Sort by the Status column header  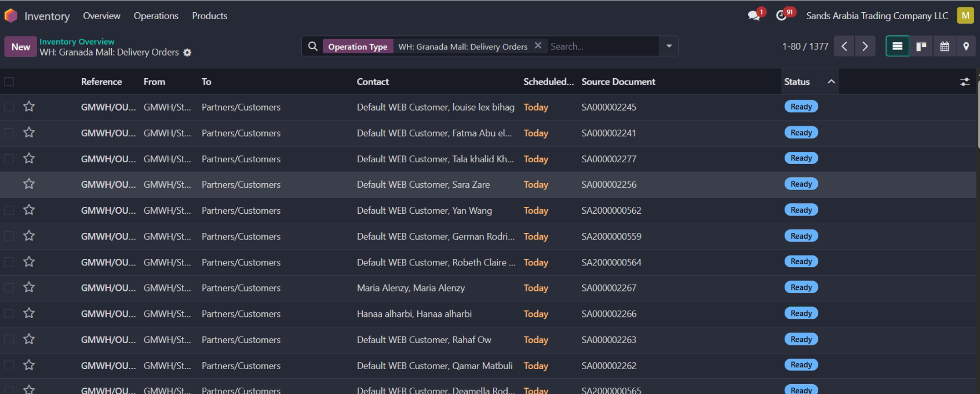pos(797,82)
